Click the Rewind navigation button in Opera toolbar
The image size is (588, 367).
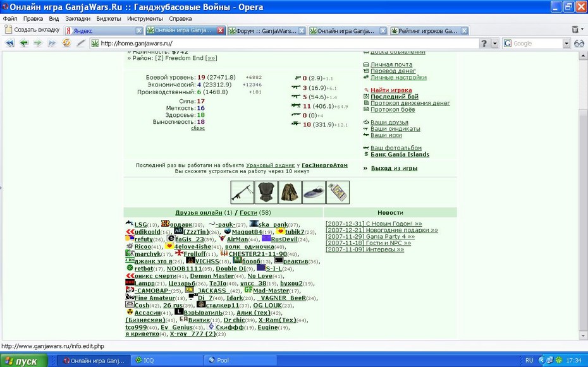point(9,43)
